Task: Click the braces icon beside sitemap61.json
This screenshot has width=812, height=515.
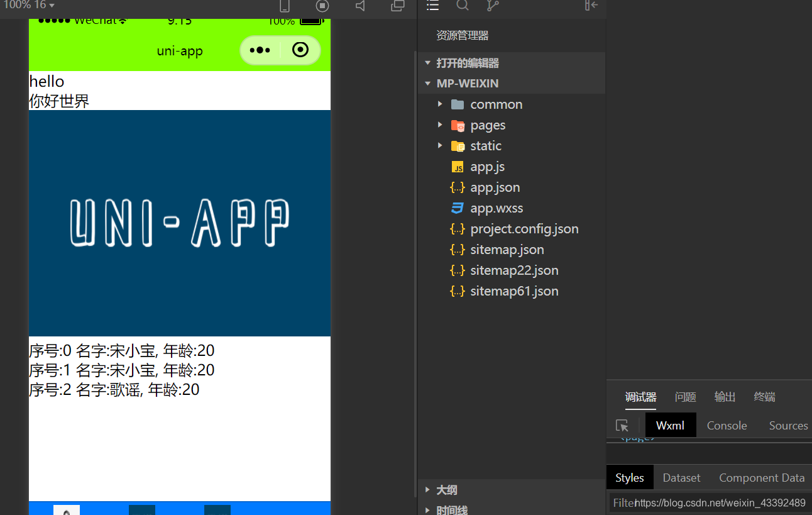Action: click(458, 291)
